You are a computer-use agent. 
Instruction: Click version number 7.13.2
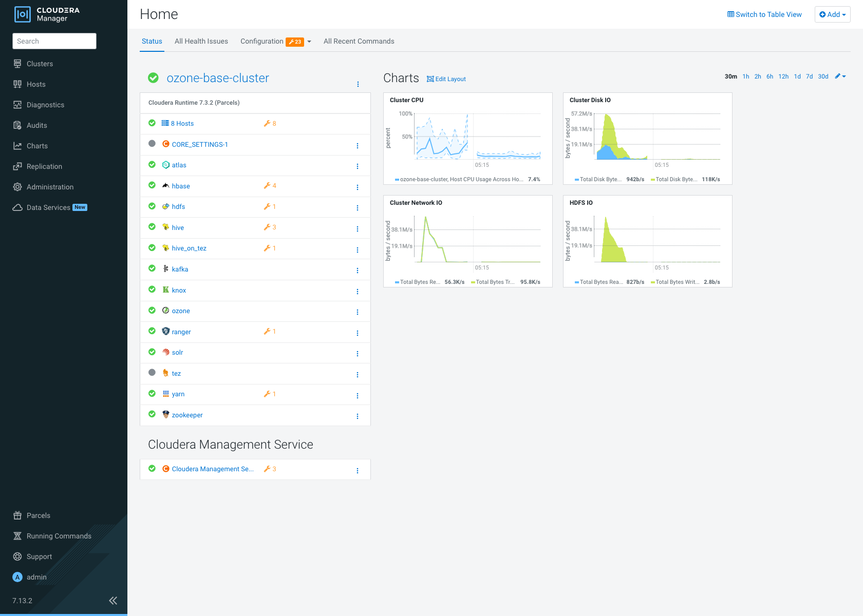pyautogui.click(x=22, y=601)
